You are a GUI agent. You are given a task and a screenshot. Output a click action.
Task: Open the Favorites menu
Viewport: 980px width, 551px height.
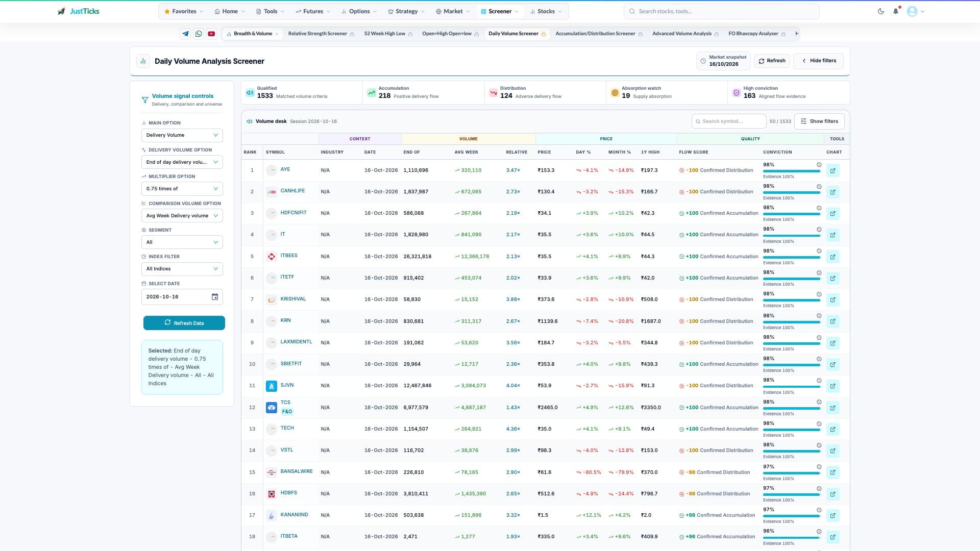[x=184, y=11]
